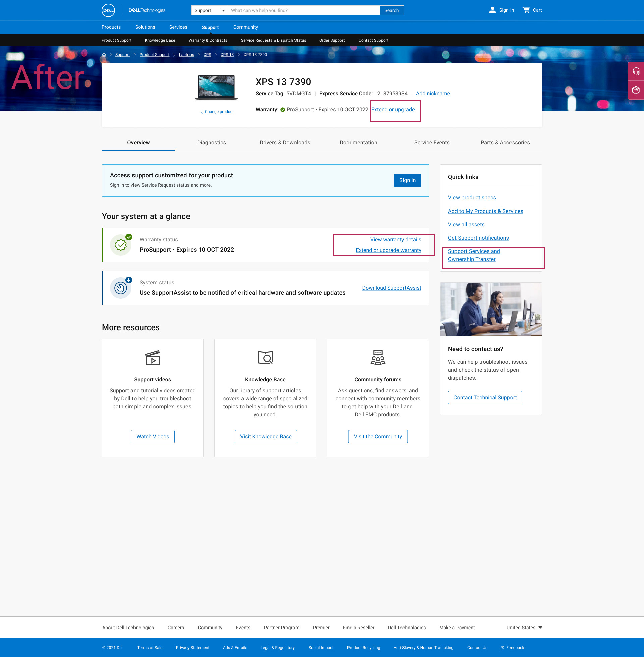644x657 pixels.
Task: Click the Support breadcrumb link
Action: tap(122, 55)
